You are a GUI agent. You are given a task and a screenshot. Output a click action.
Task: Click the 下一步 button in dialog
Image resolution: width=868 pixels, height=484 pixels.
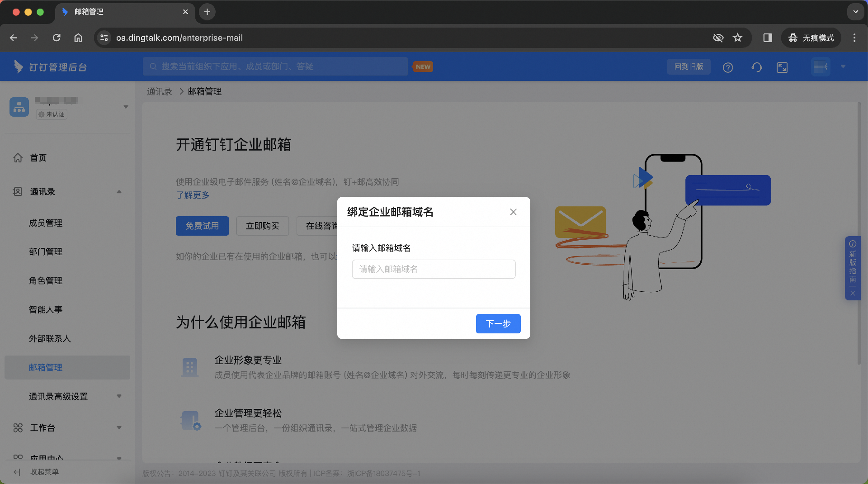[498, 323]
